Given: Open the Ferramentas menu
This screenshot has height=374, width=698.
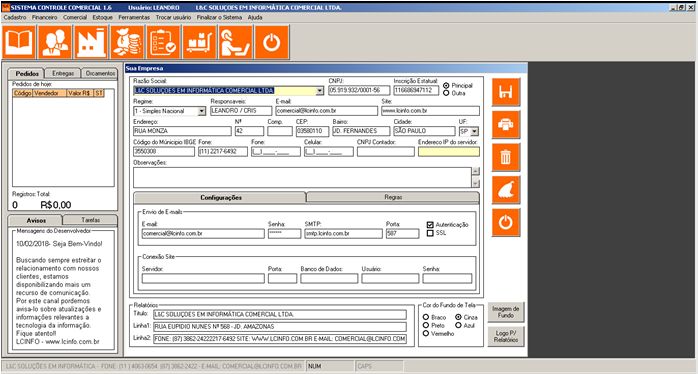Looking at the screenshot, I should (x=134, y=17).
